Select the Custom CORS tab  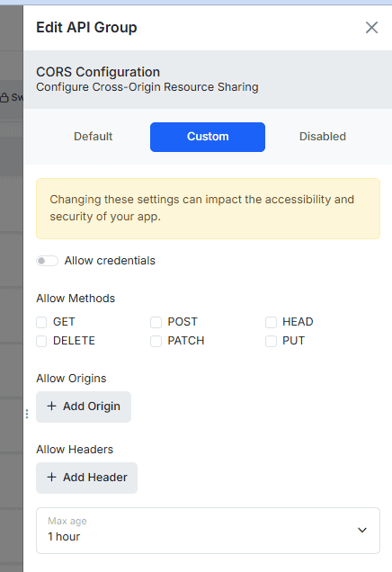pyautogui.click(x=208, y=137)
